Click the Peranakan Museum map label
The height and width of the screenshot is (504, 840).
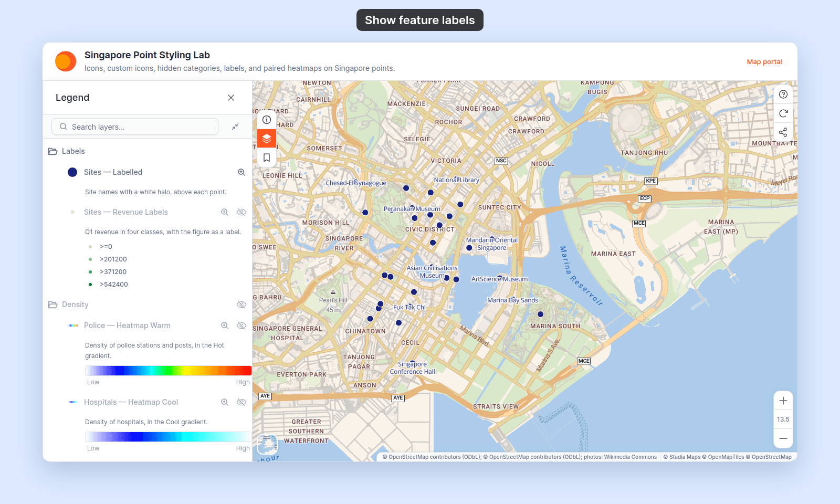click(x=412, y=209)
